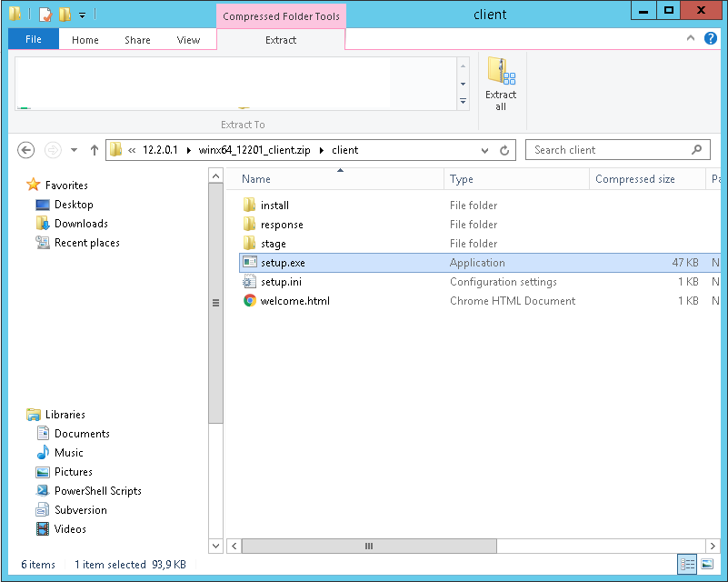Open the recent locations dropdown arrow
728x582 pixels.
click(x=73, y=150)
